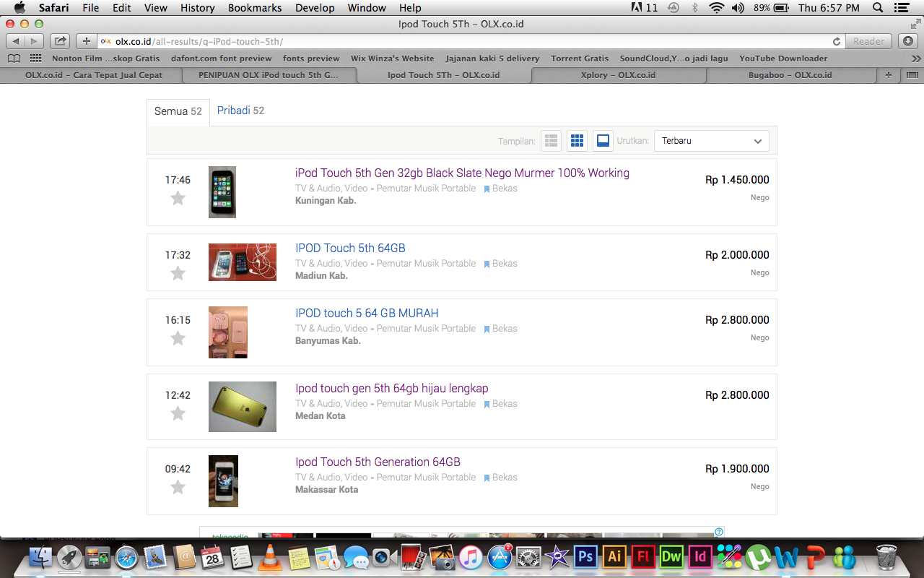Star the 09:42 Ipod Touch Generation listing
Viewport: 924px width, 578px height.
click(x=178, y=487)
